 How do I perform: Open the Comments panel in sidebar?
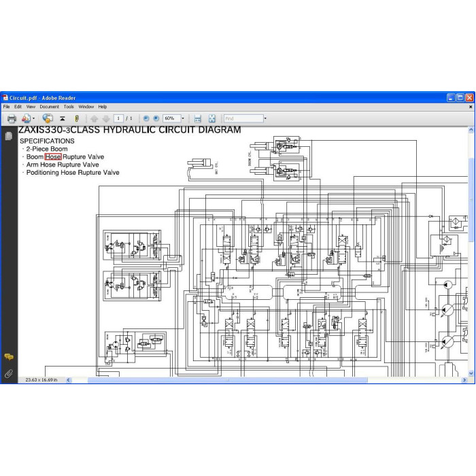pos(9,357)
